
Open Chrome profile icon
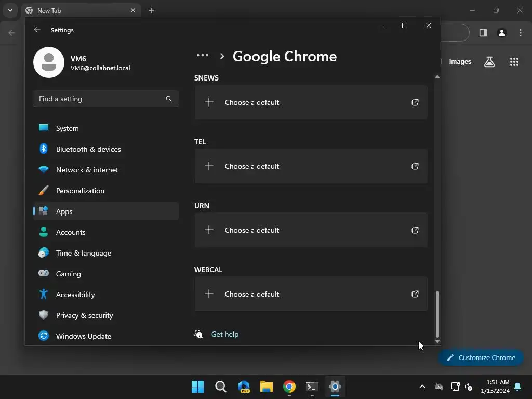502,33
